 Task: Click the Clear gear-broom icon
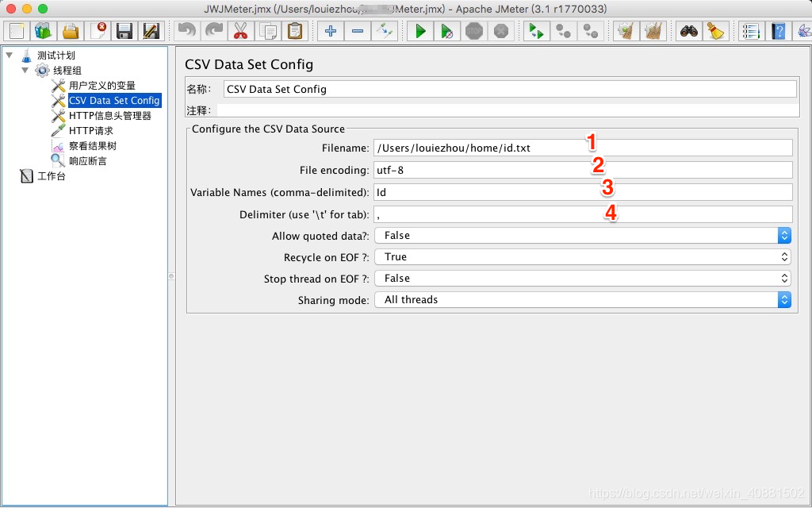point(626,31)
